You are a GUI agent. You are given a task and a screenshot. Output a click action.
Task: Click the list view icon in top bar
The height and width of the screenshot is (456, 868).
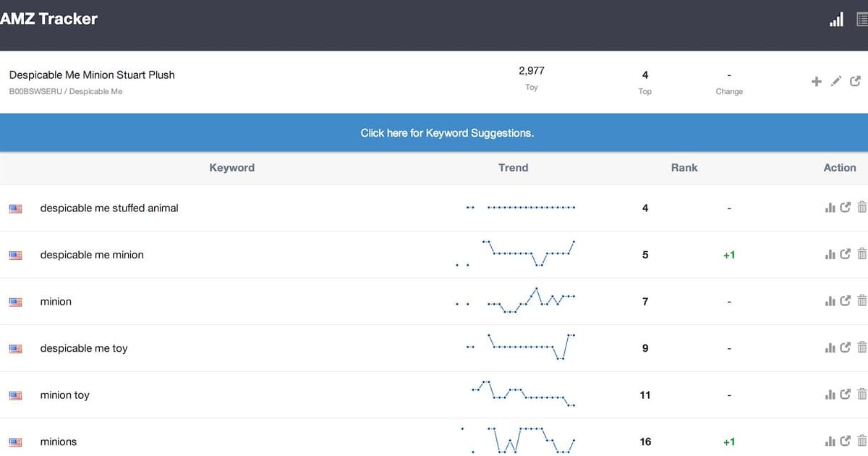[x=861, y=20]
